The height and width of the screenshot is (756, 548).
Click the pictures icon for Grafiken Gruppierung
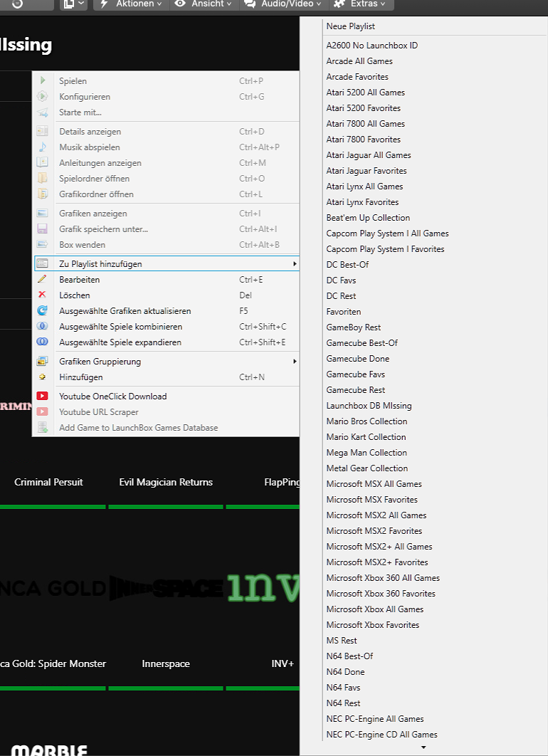pyautogui.click(x=43, y=362)
